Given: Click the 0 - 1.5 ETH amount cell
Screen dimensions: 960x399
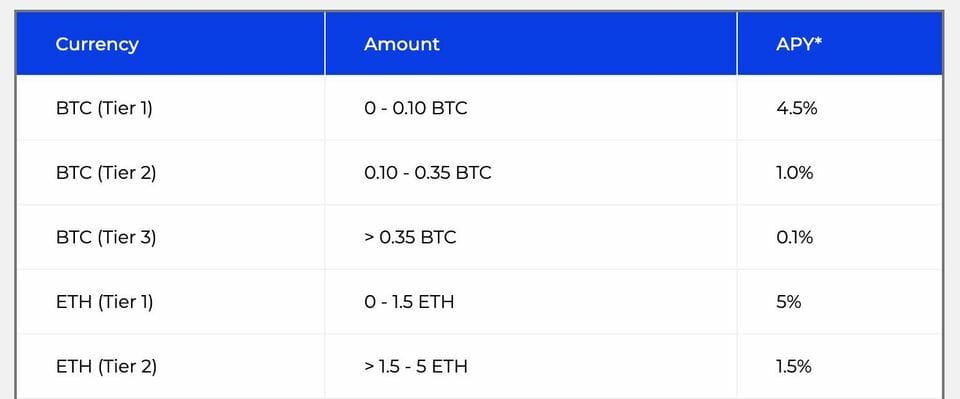Looking at the screenshot, I should click(409, 302).
